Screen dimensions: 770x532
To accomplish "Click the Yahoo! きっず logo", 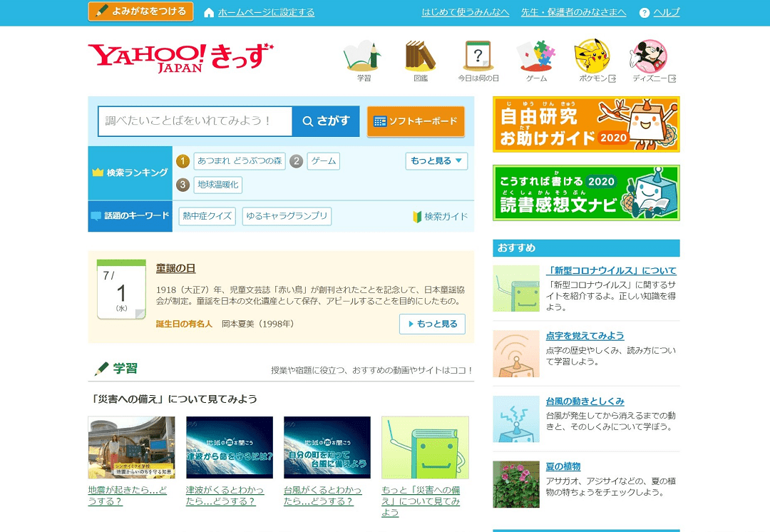I will (180, 58).
